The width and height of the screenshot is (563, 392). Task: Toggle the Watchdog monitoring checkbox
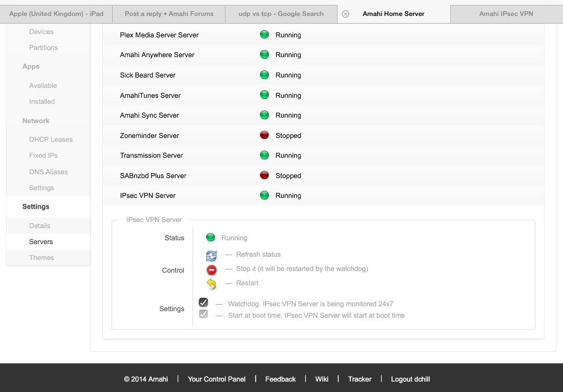[203, 302]
